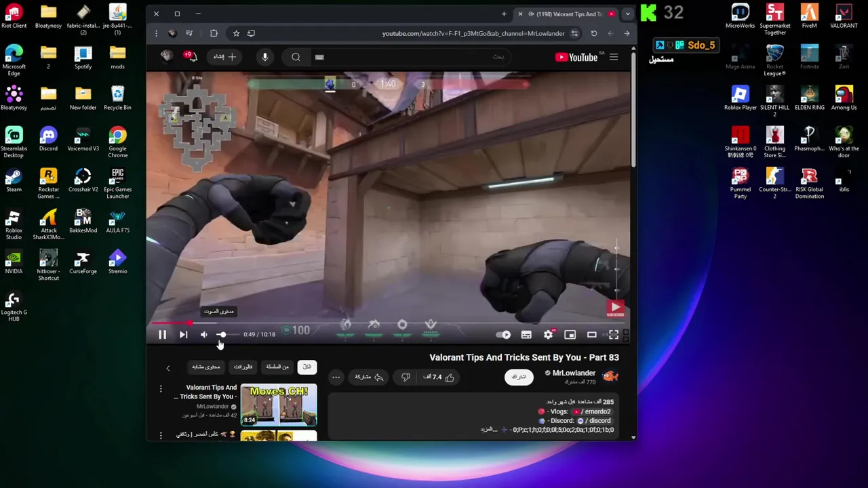
Task: Open the discord link in the description
Action: pos(595,421)
